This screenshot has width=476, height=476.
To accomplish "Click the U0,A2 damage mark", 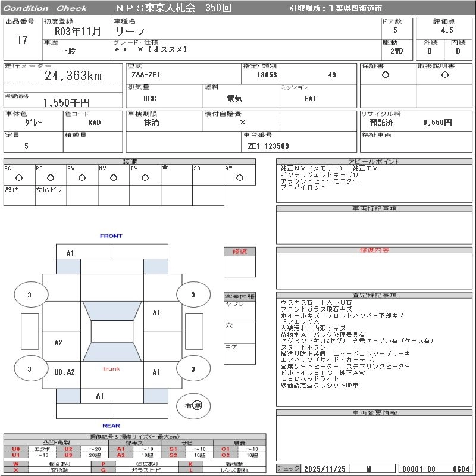I will [64, 372].
